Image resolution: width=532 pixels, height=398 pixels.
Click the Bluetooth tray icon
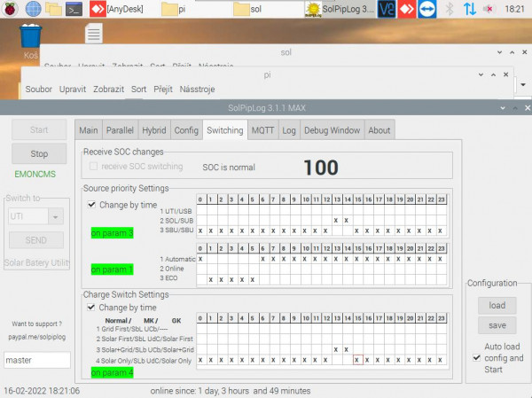tap(450, 9)
